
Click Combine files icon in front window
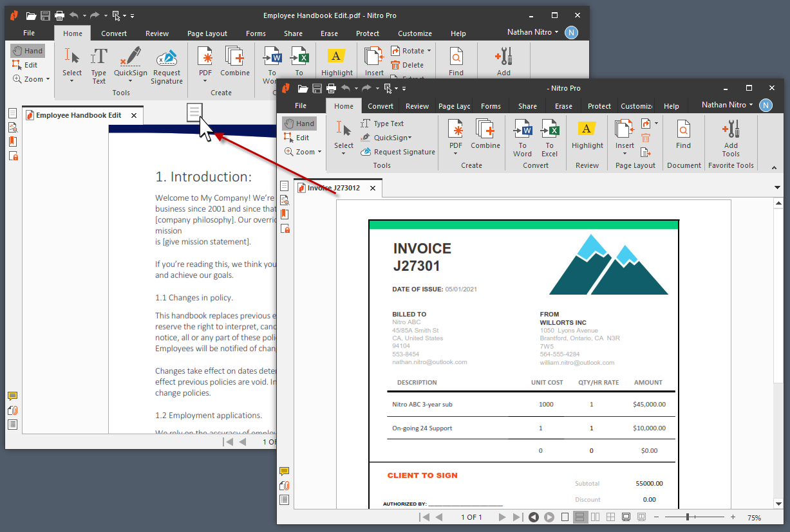(485, 136)
